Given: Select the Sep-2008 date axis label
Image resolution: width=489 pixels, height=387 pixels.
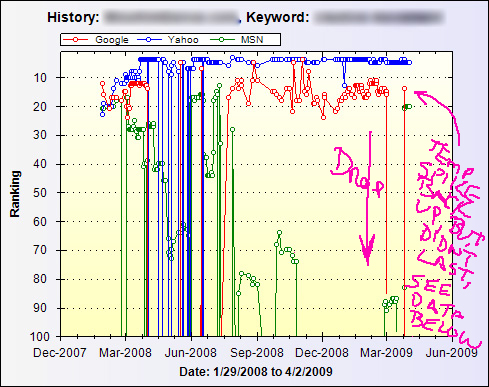Looking at the screenshot, I should 257,353.
